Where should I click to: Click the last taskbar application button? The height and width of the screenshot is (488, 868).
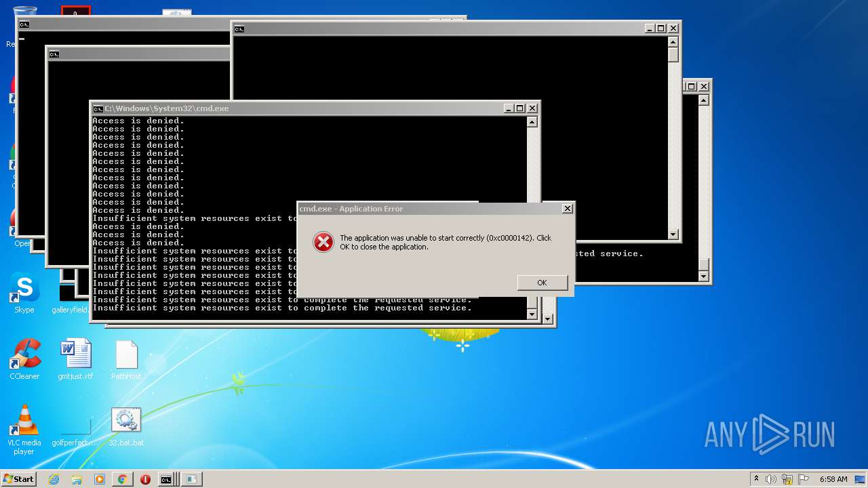[x=192, y=479]
